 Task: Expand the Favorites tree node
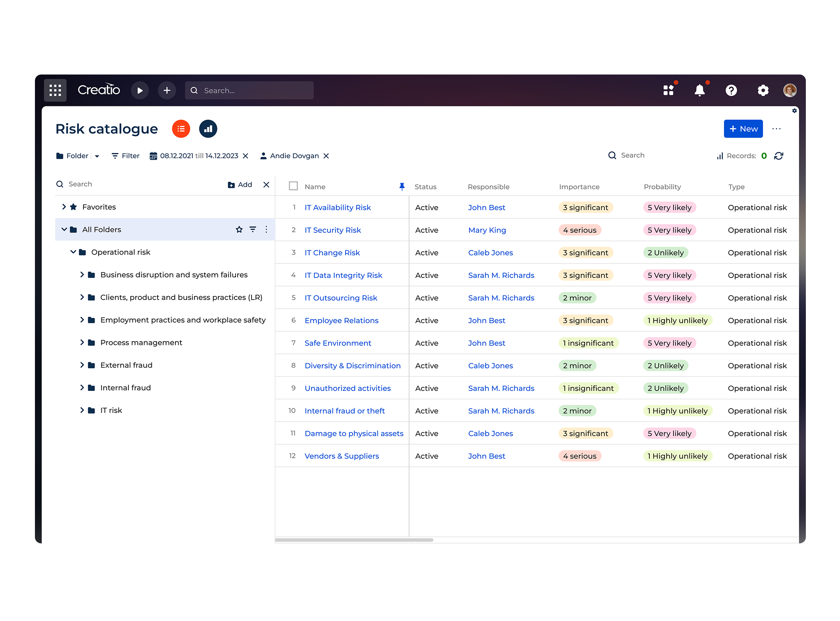[64, 206]
